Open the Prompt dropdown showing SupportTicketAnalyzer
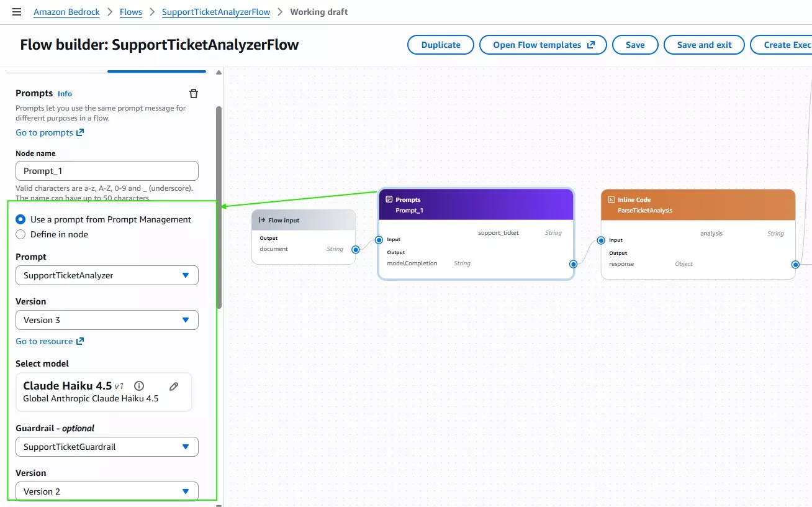The image size is (812, 507). pyautogui.click(x=107, y=275)
